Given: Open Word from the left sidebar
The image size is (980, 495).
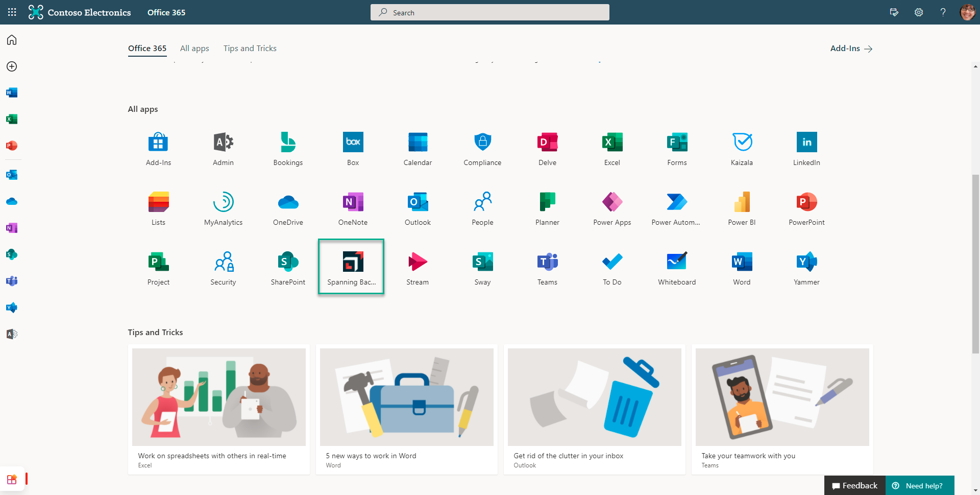Looking at the screenshot, I should pyautogui.click(x=12, y=92).
